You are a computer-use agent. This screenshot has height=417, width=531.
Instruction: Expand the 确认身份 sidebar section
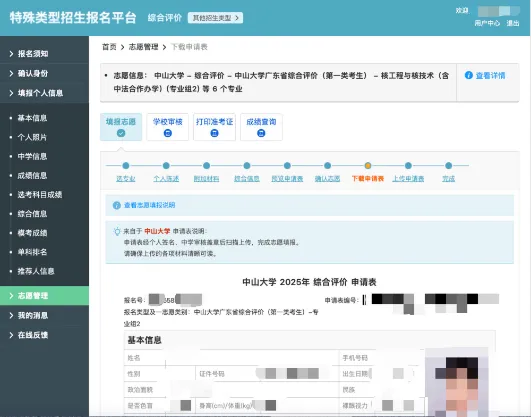[44, 73]
